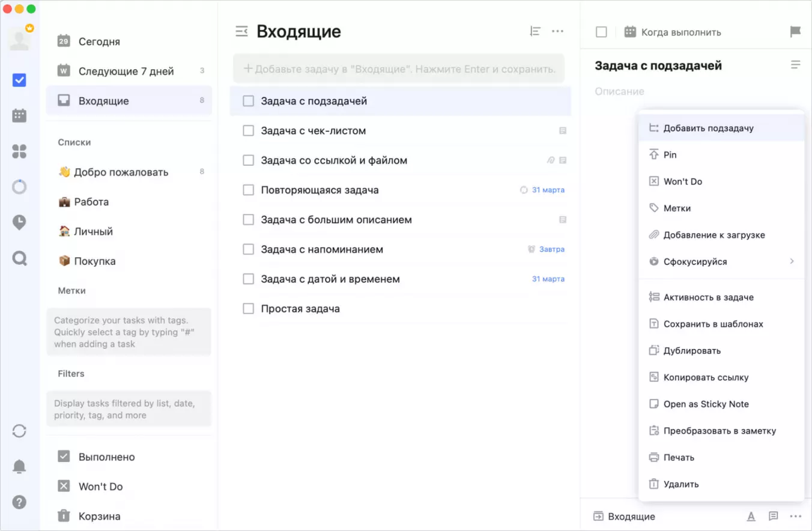812x531 pixels.
Task: Choose Метки in the context menu
Action: (x=721, y=208)
